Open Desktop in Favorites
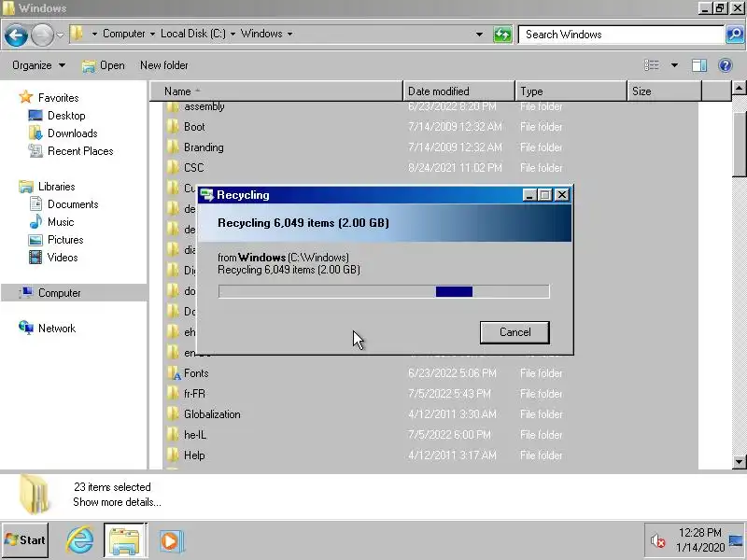This screenshot has height=560, width=747. tap(66, 115)
